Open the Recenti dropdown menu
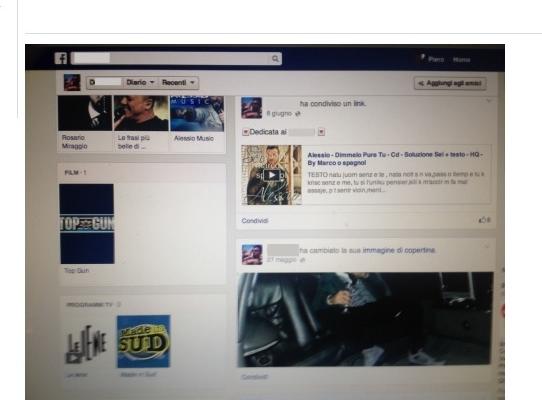 (178, 83)
